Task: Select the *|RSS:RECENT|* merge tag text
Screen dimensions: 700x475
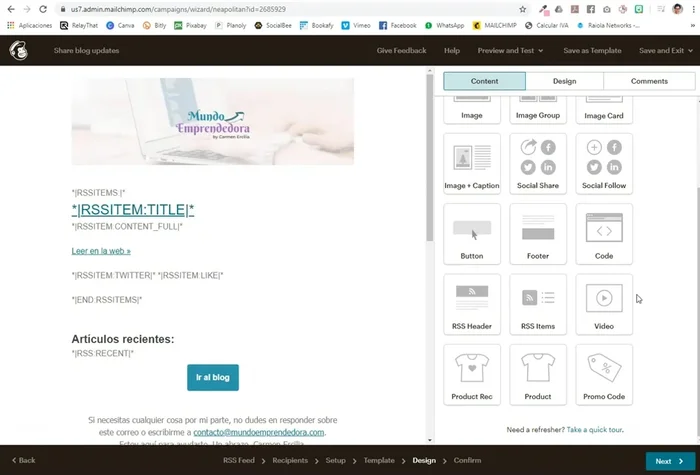Action: point(103,354)
